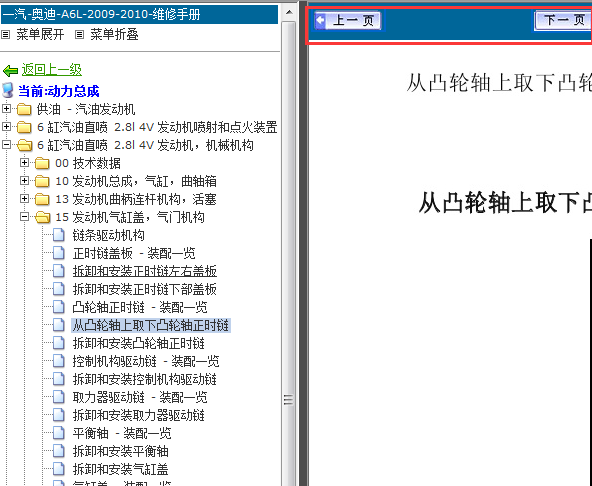Screen dimensions: 592x486
Task: Collapse the 15 发动机气缸盖，气门机构 node
Action: tap(24, 217)
